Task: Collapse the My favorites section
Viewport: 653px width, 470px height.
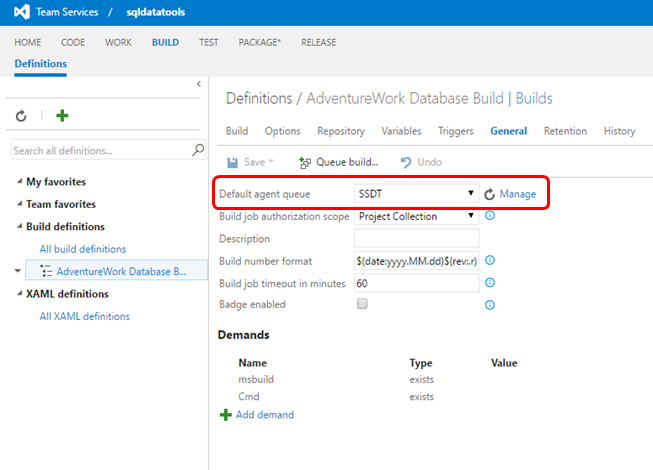Action: coord(19,181)
